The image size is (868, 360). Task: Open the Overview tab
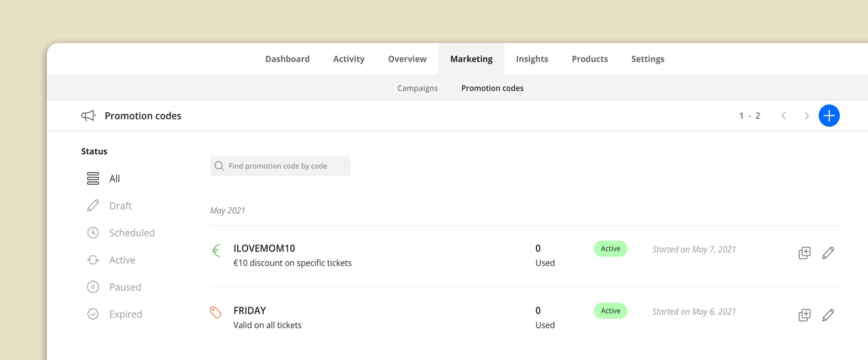(407, 59)
